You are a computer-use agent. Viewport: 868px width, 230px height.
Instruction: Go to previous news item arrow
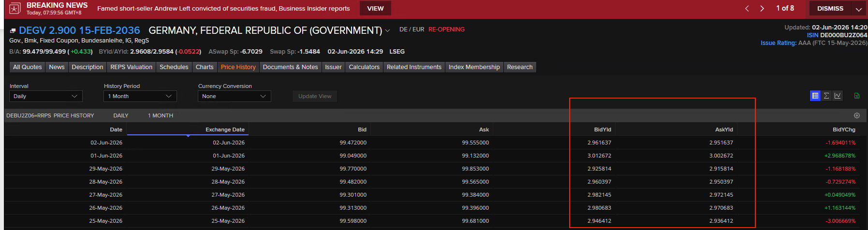coord(747,9)
